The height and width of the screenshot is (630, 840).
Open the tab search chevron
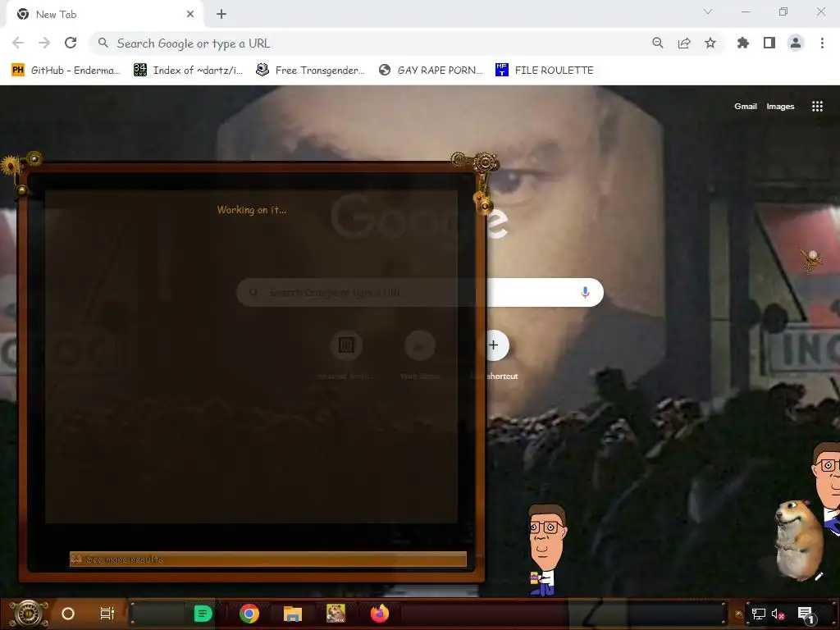point(708,11)
